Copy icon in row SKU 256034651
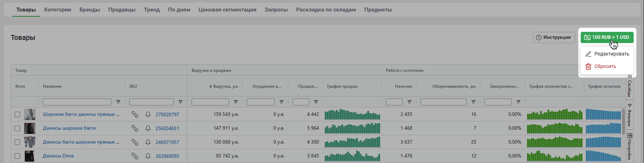Image resolution: width=644 pixels, height=163 pixels. pos(135,128)
